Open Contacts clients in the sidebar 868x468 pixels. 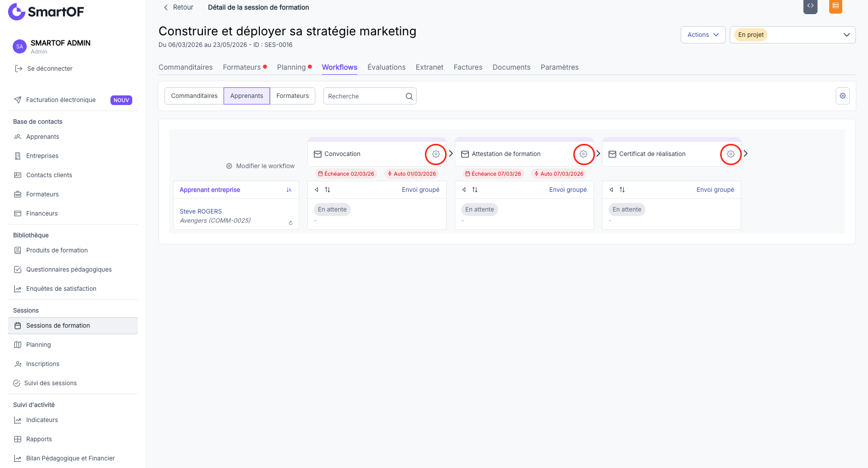73,175
